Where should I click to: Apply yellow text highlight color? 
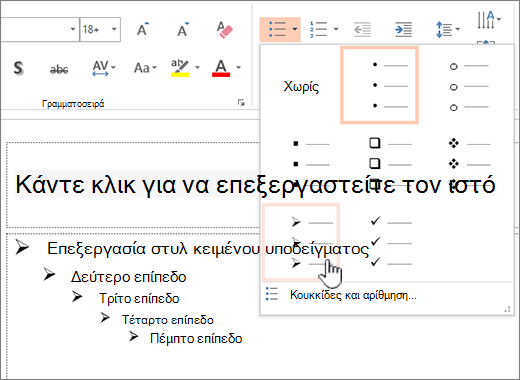click(x=180, y=68)
